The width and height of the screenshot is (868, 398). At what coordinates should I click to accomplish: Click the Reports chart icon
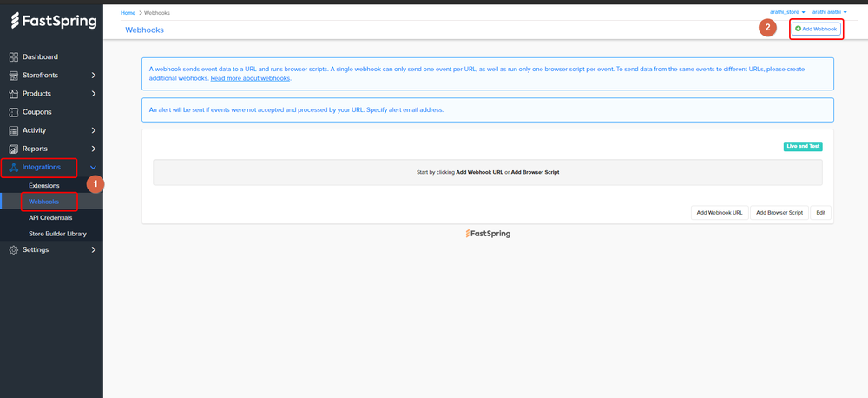coord(14,149)
